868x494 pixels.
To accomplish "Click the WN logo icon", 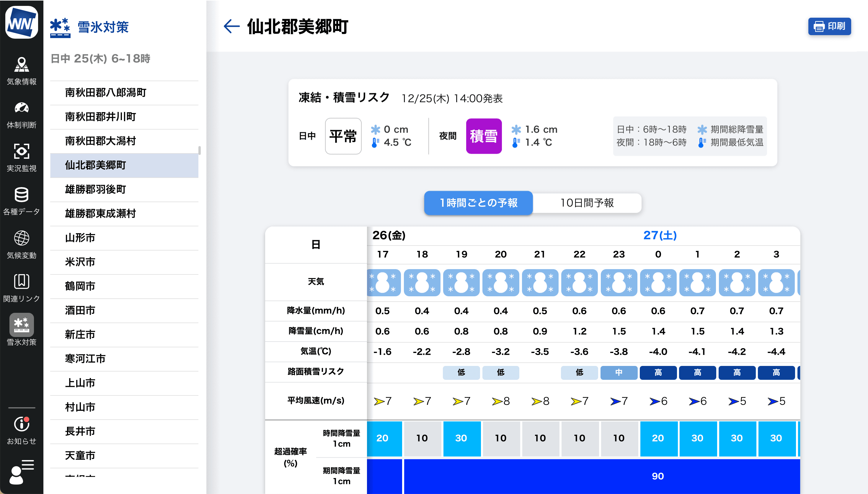I will point(21,22).
